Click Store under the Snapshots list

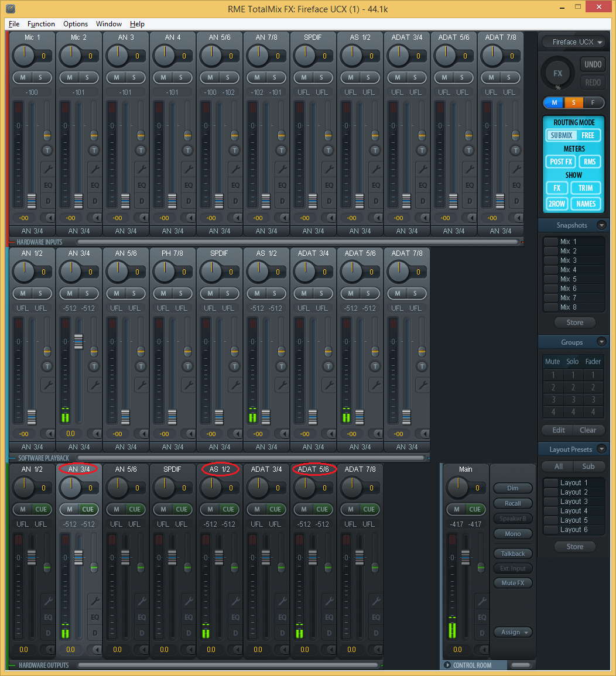click(574, 322)
